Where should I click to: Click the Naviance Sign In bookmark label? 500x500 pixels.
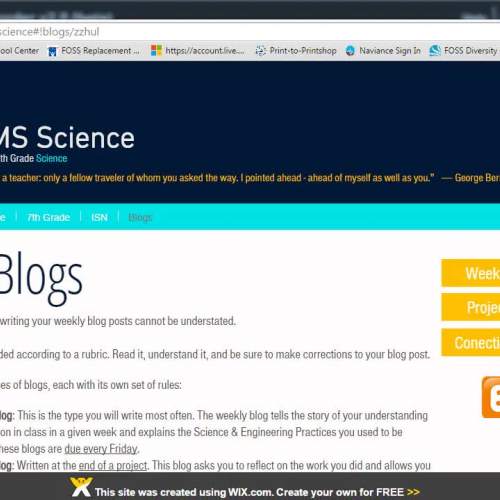tap(390, 51)
